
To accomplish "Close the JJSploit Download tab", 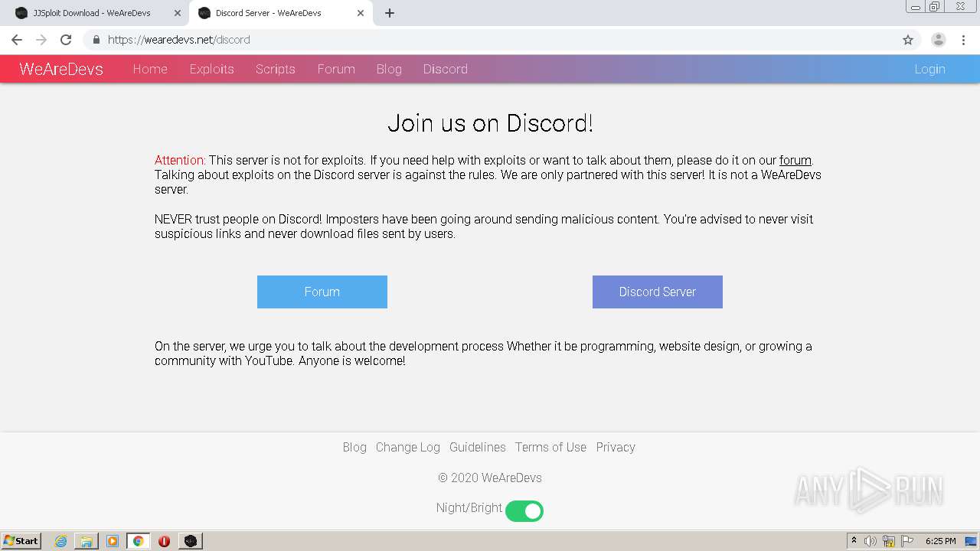I will [x=177, y=13].
